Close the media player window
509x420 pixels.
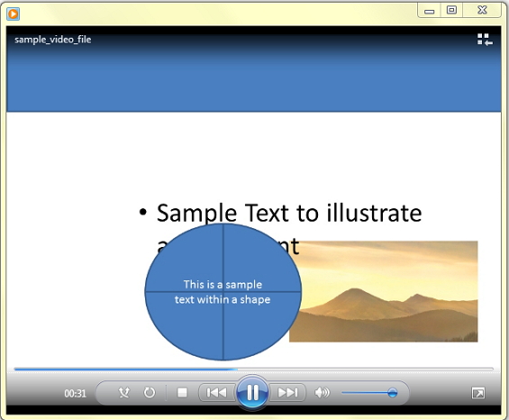tap(482, 11)
